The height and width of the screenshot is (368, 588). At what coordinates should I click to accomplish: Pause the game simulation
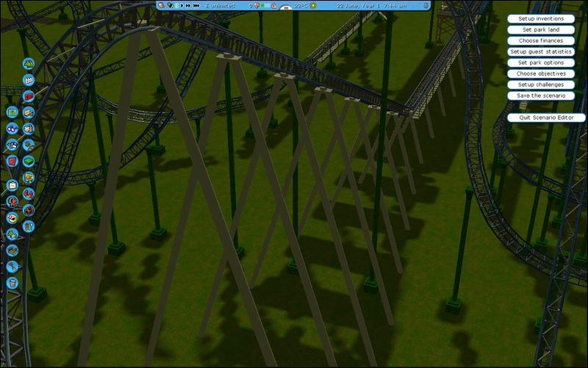(x=176, y=6)
